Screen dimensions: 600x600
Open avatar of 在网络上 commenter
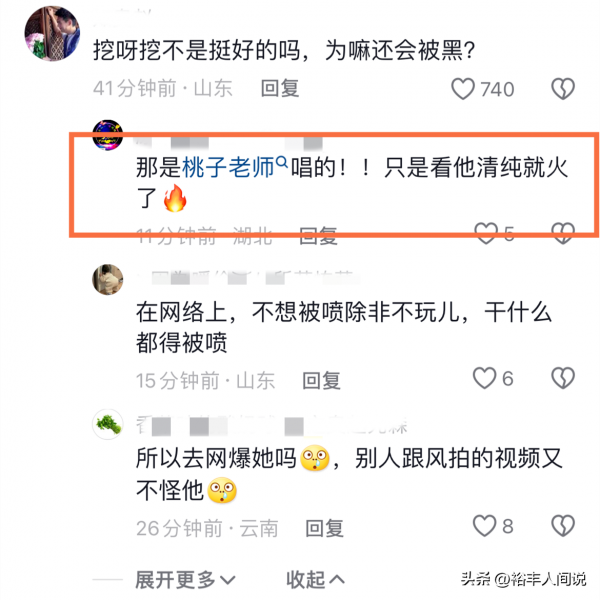pos(108,280)
